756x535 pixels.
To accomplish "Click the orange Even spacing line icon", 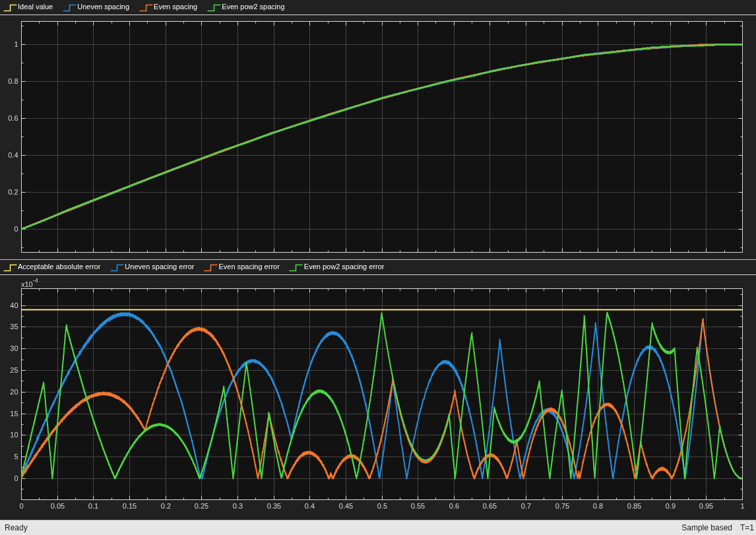I will click(146, 7).
